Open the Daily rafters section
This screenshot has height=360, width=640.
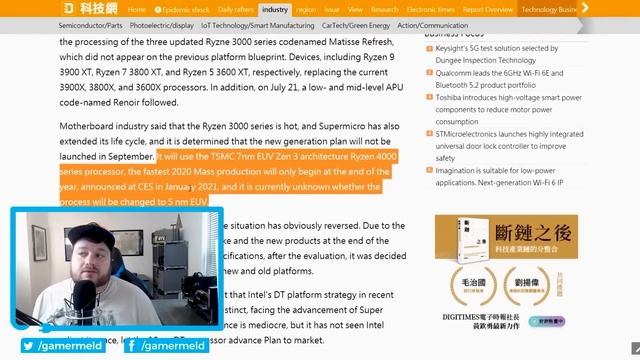coord(236,9)
